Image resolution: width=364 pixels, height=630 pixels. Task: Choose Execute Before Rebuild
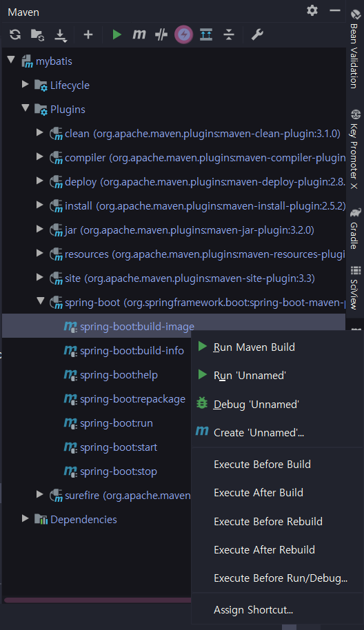[278, 522]
